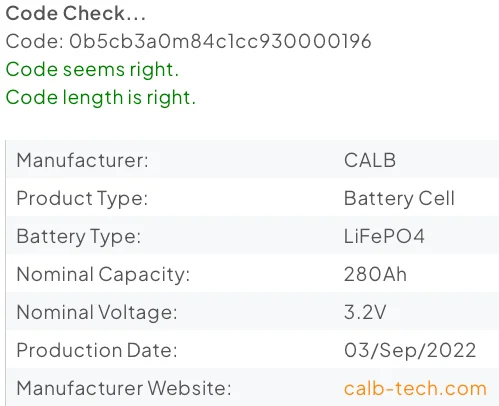This screenshot has width=499, height=406.
Task: Click the 'Production Date:' row label
Action: click(97, 350)
